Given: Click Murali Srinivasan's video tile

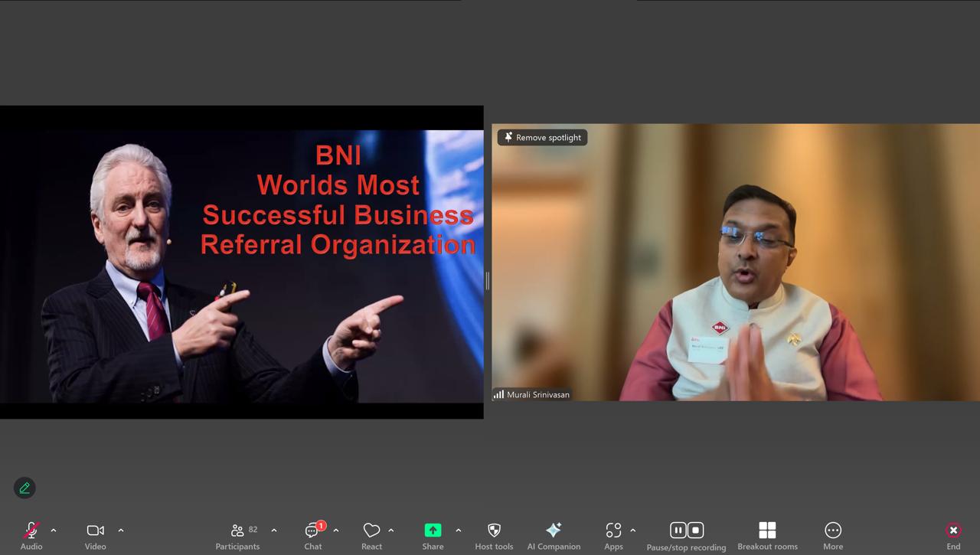Looking at the screenshot, I should click(x=736, y=263).
